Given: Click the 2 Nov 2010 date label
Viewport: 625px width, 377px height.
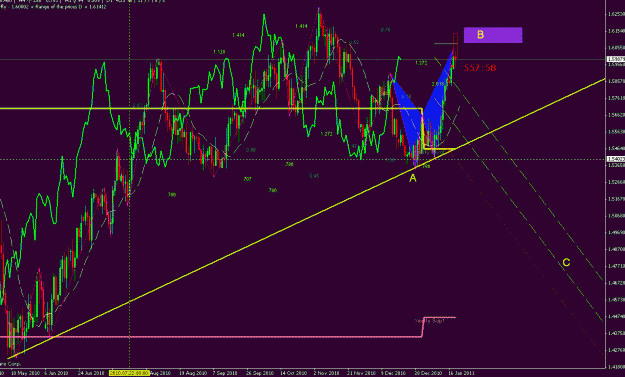Looking at the screenshot, I should tap(326, 373).
